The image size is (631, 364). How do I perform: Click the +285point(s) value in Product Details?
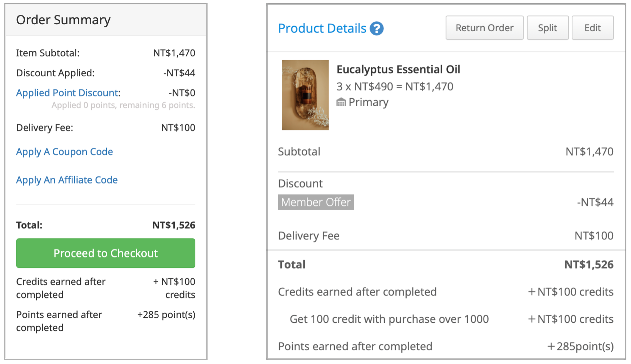pyautogui.click(x=580, y=346)
